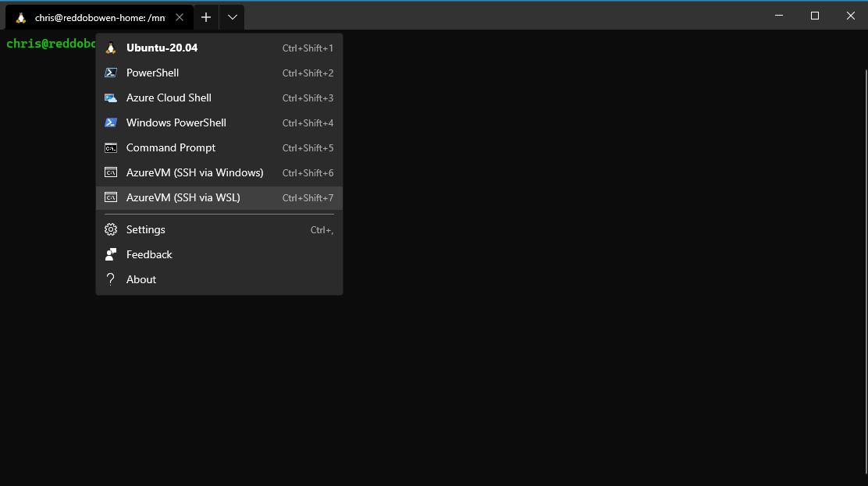The width and height of the screenshot is (868, 486).
Task: Open the Settings menu entry
Action: click(145, 229)
